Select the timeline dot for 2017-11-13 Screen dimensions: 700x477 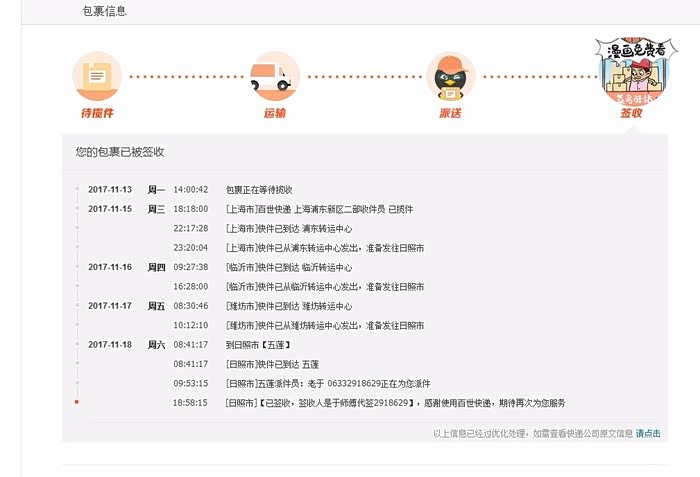tap(77, 189)
